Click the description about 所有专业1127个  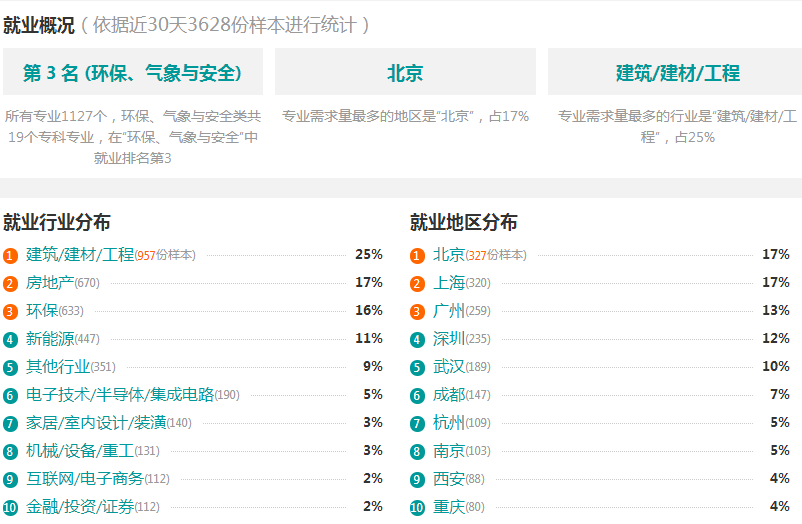point(133,137)
